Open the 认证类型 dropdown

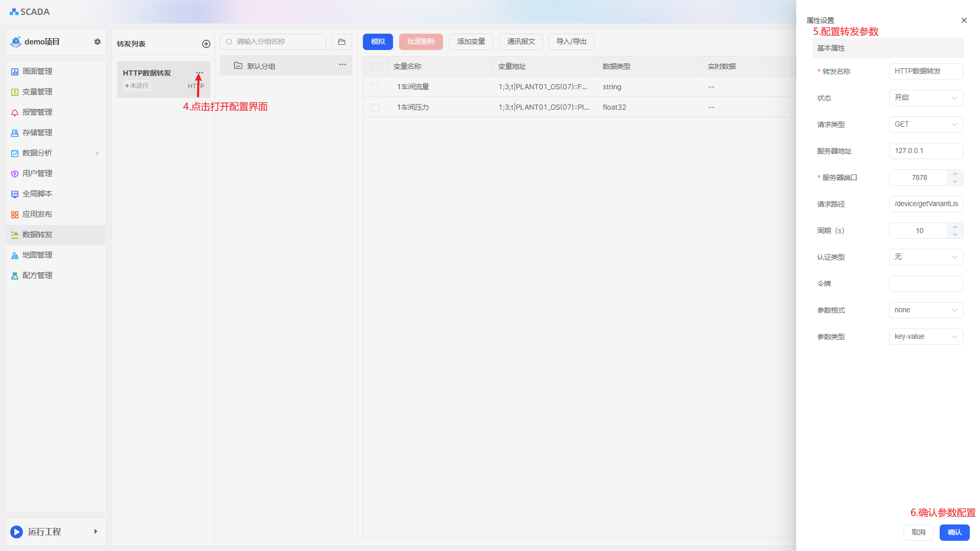click(x=926, y=257)
